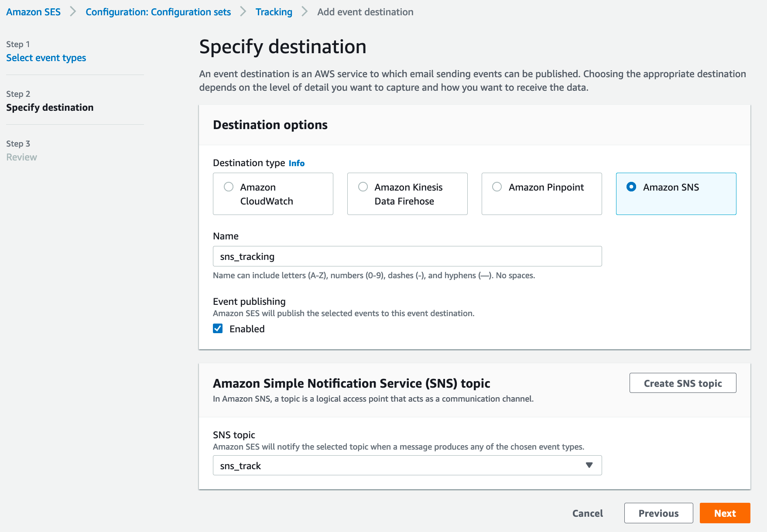The width and height of the screenshot is (767, 532).
Task: Toggle the Enabled event publishing checkbox
Action: 218,328
